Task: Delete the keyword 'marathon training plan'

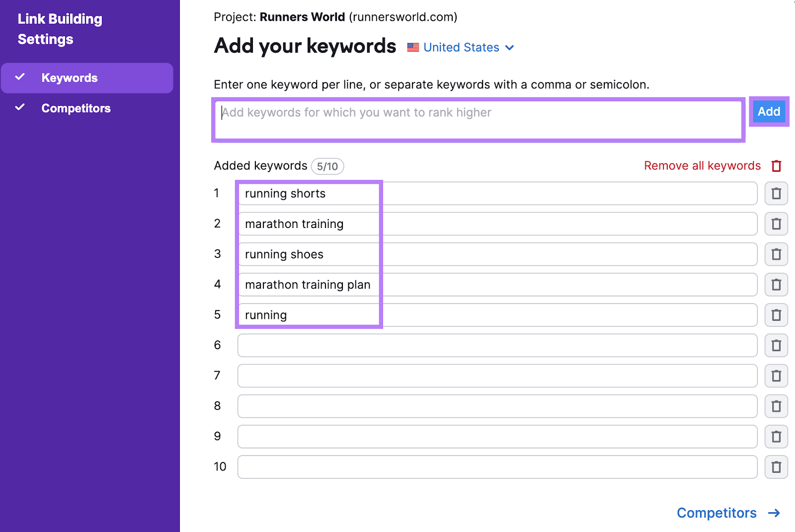Action: click(x=776, y=284)
